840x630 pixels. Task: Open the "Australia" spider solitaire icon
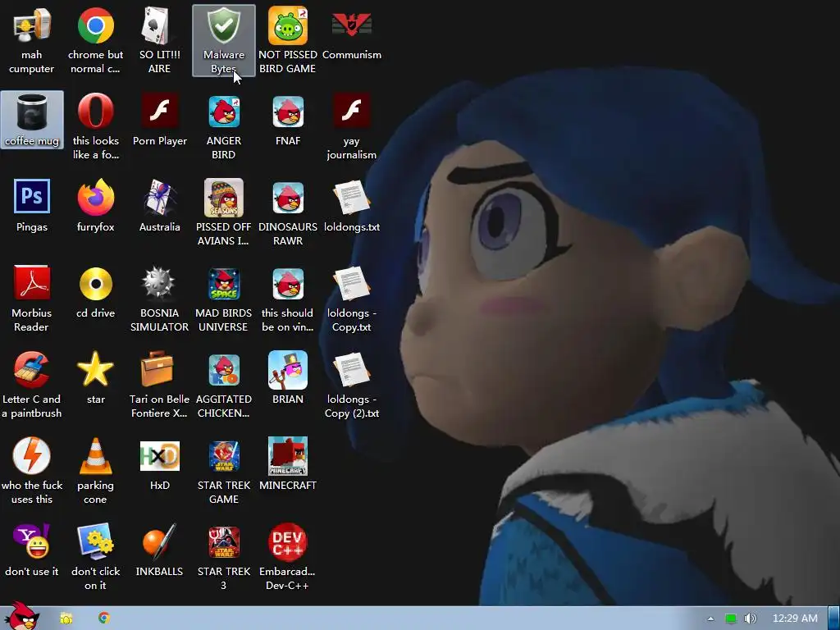(159, 206)
